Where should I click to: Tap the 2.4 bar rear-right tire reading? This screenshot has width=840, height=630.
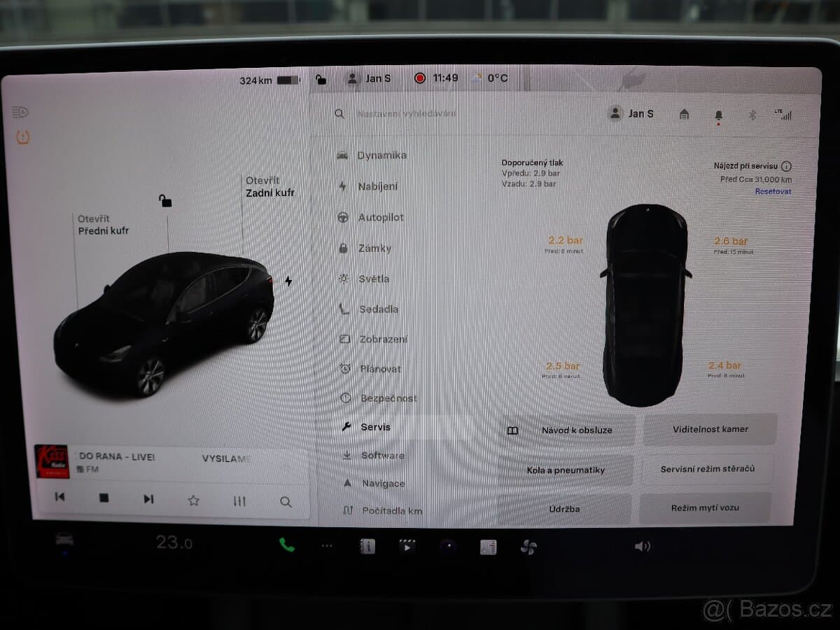tap(724, 365)
